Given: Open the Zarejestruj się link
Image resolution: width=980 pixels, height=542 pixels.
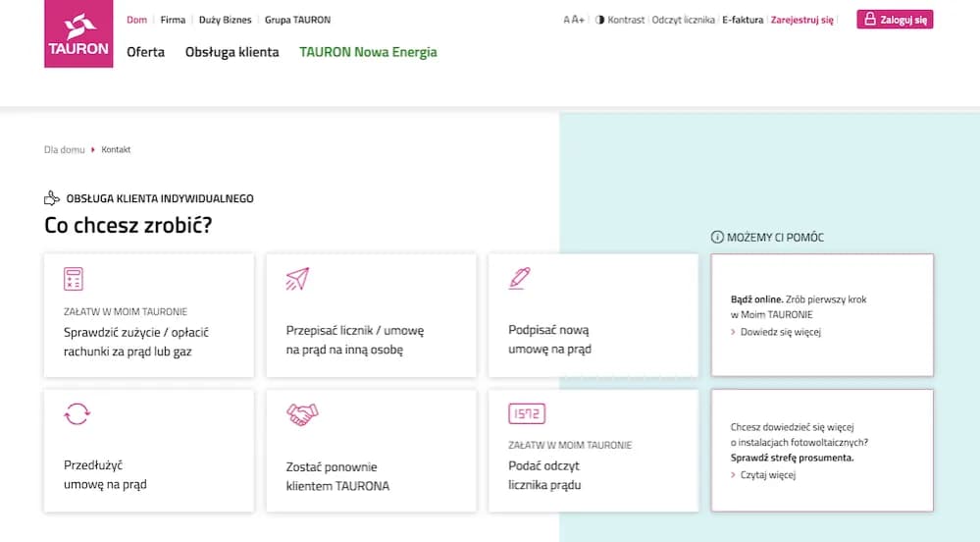Looking at the screenshot, I should click(x=801, y=20).
